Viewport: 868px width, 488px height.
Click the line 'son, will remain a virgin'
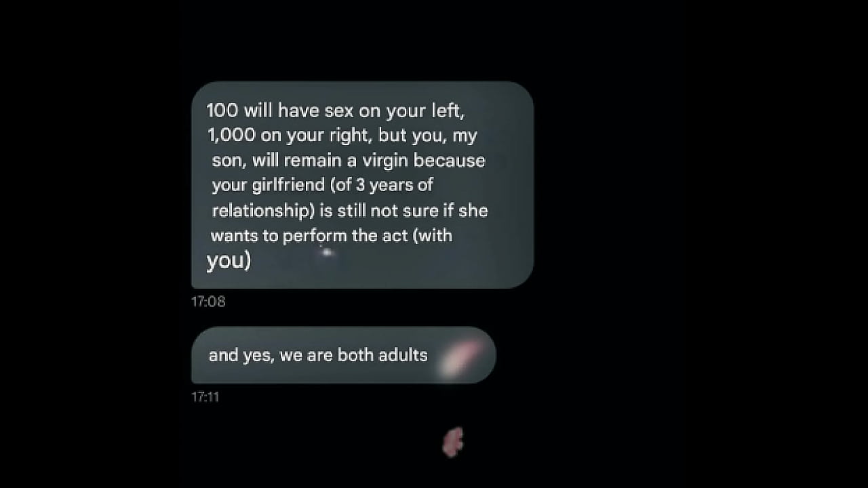click(349, 161)
